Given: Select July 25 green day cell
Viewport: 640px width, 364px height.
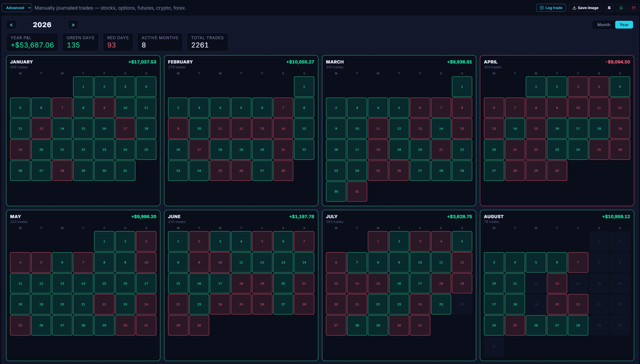Looking at the screenshot, I should (x=441, y=304).
